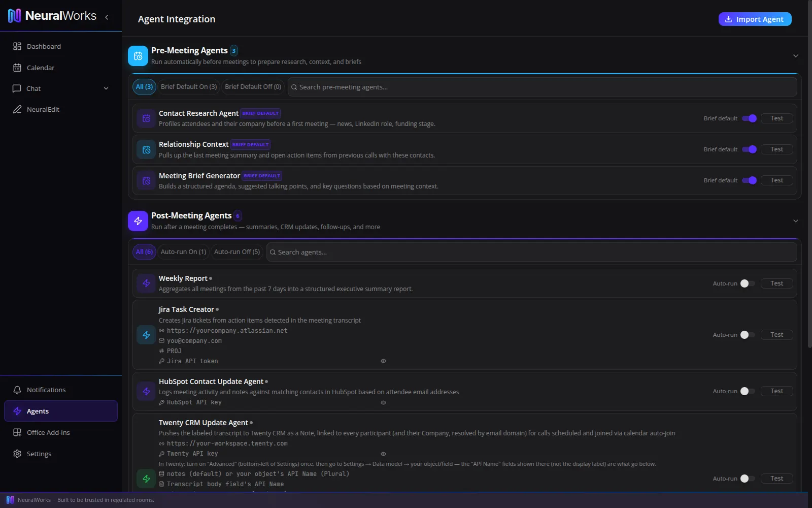812x508 pixels.
Task: Click the Agents lightning icon in sidebar
Action: tap(17, 411)
